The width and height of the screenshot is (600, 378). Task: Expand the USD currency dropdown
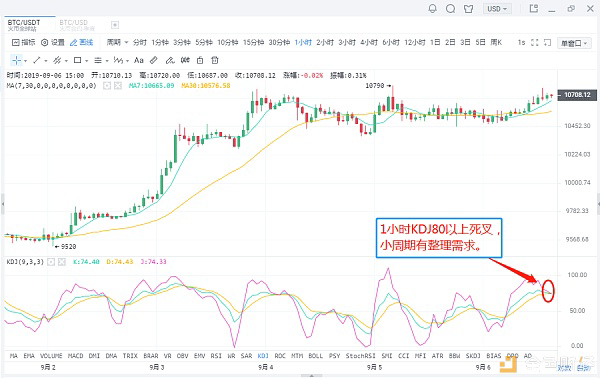pos(497,9)
